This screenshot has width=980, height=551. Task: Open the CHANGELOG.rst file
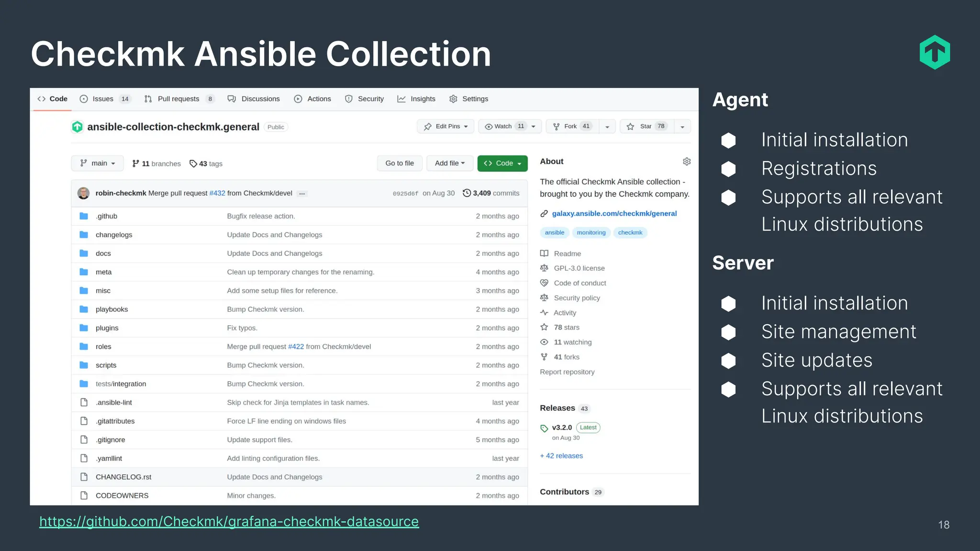click(x=123, y=477)
